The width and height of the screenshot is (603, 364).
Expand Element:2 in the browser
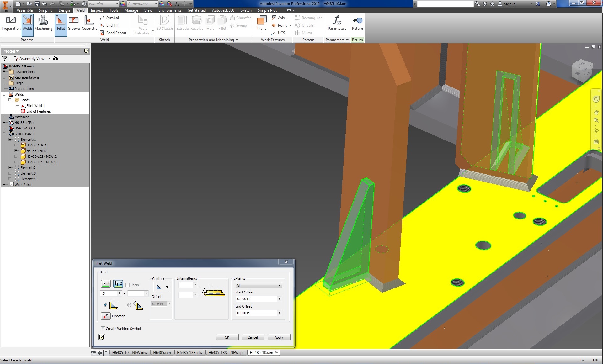(x=10, y=168)
